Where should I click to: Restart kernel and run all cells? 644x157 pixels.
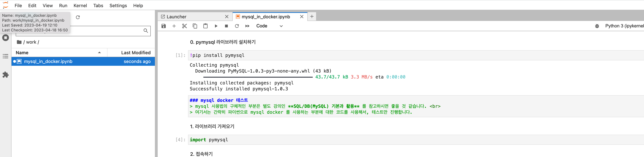click(x=247, y=26)
